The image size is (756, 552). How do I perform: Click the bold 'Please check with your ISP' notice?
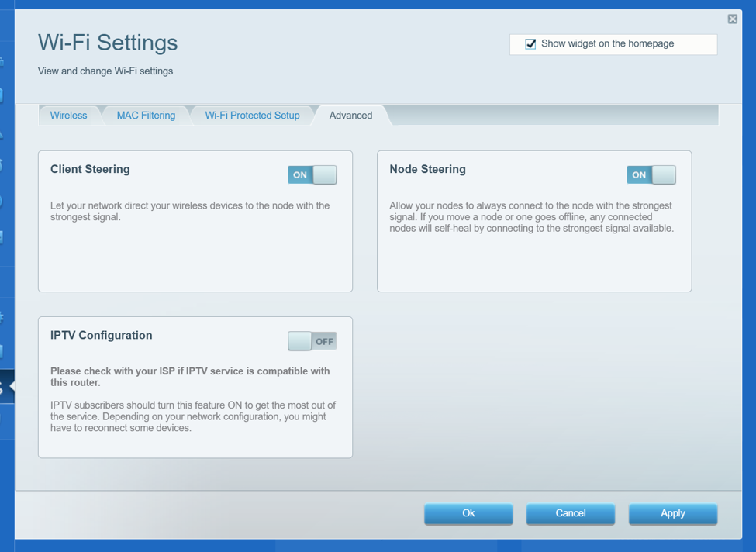(x=191, y=377)
